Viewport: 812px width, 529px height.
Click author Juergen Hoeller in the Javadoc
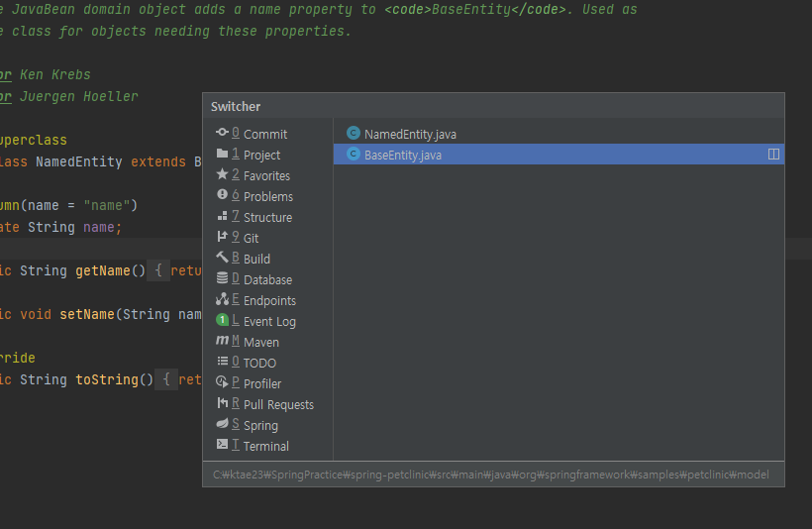(x=78, y=96)
